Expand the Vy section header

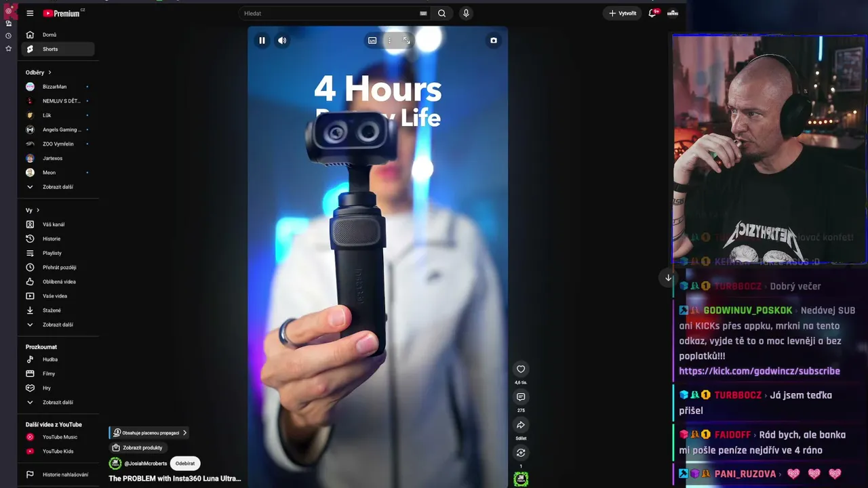coord(33,210)
